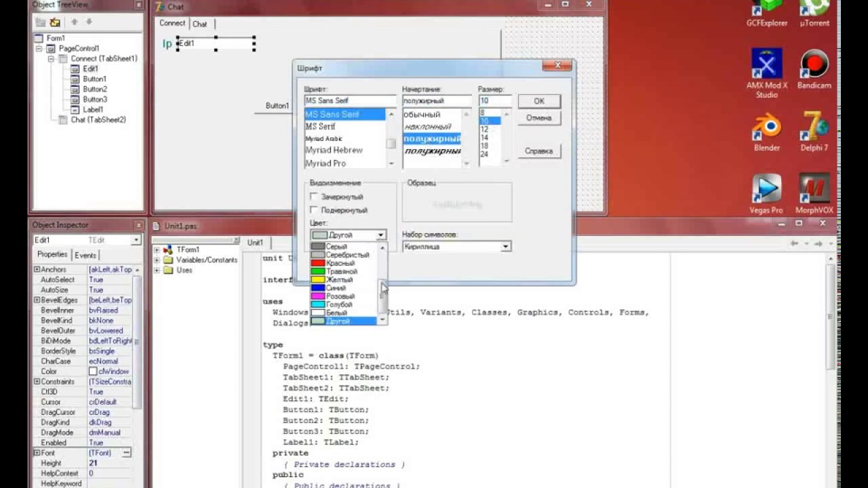Check the Зачеркнутый (strikeout) checkbox
This screenshot has width=868, height=488.
coord(314,197)
